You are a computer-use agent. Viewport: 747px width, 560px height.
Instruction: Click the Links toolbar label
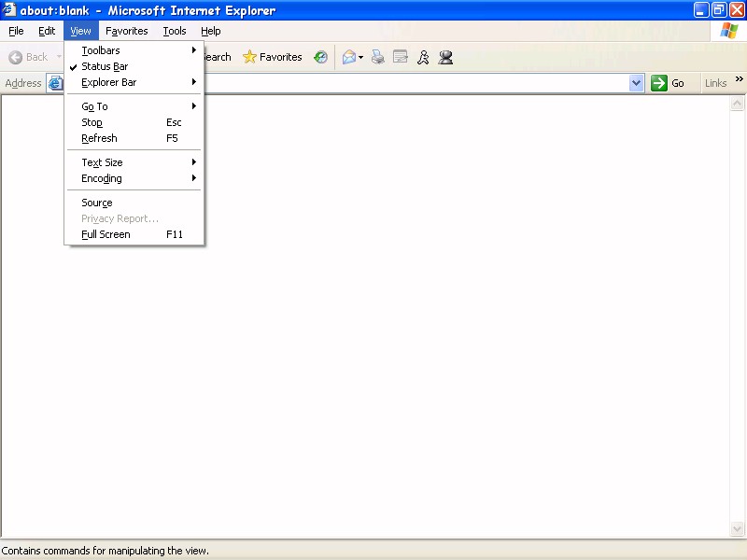[715, 83]
